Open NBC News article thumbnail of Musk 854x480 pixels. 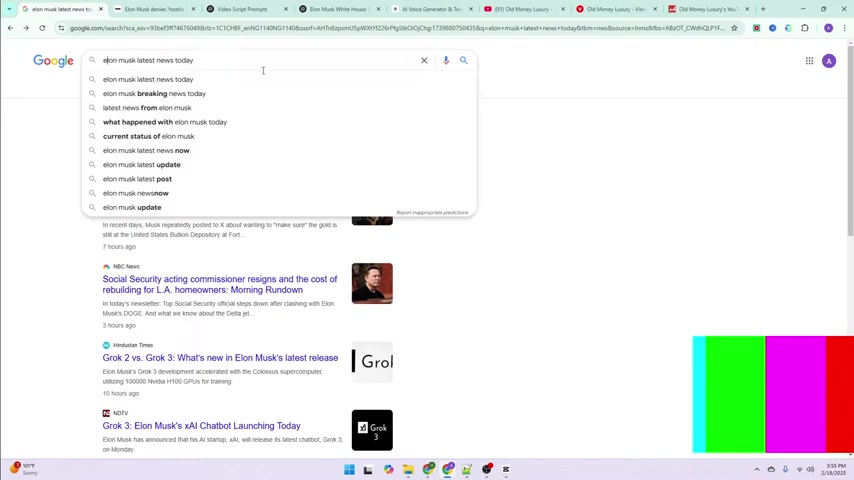(x=372, y=283)
